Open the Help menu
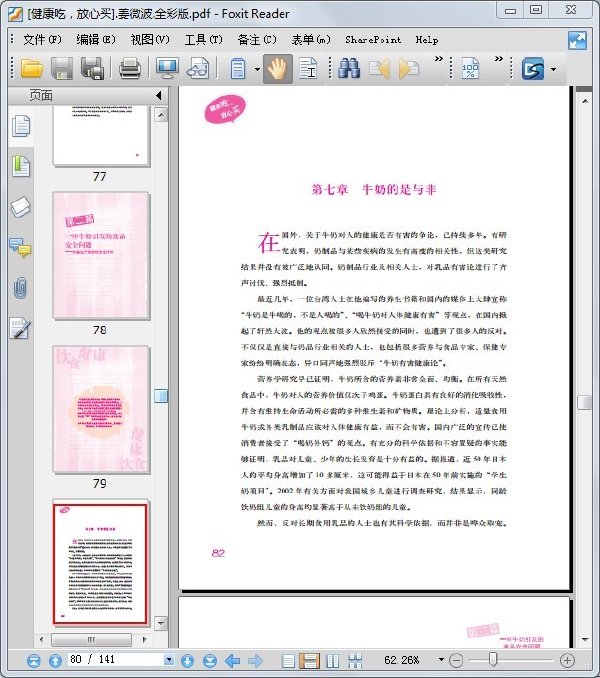 pyautogui.click(x=427, y=40)
